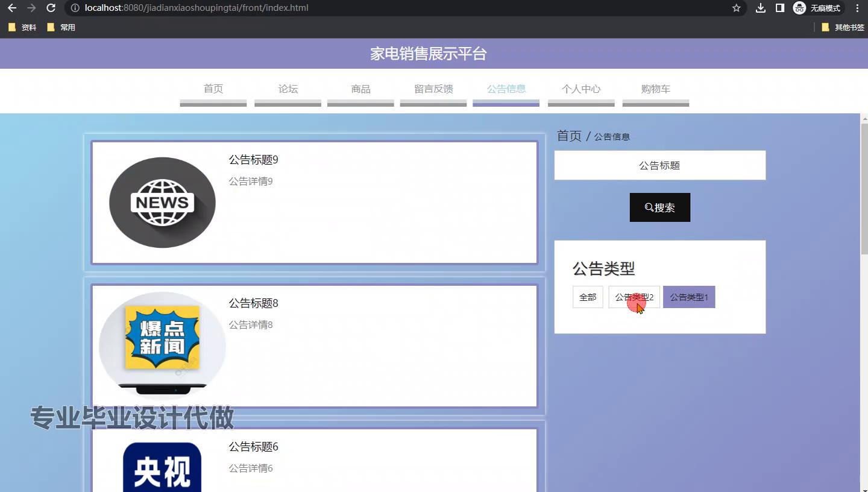The width and height of the screenshot is (868, 492).
Task: Open the 论坛 navigation tab
Action: click(x=288, y=89)
